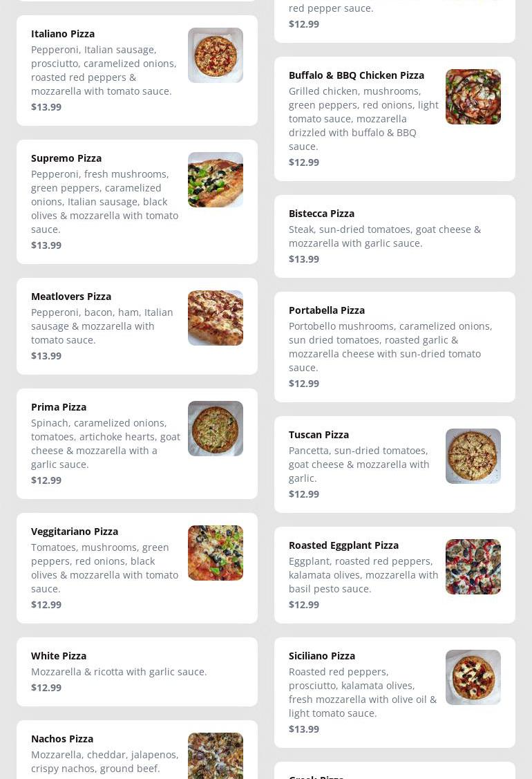The width and height of the screenshot is (532, 779).
Task: Click the Prima Pizza thumbnail image
Action: click(215, 429)
